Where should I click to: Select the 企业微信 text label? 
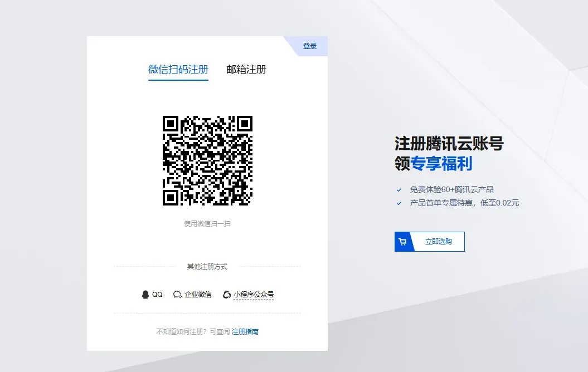coord(198,295)
